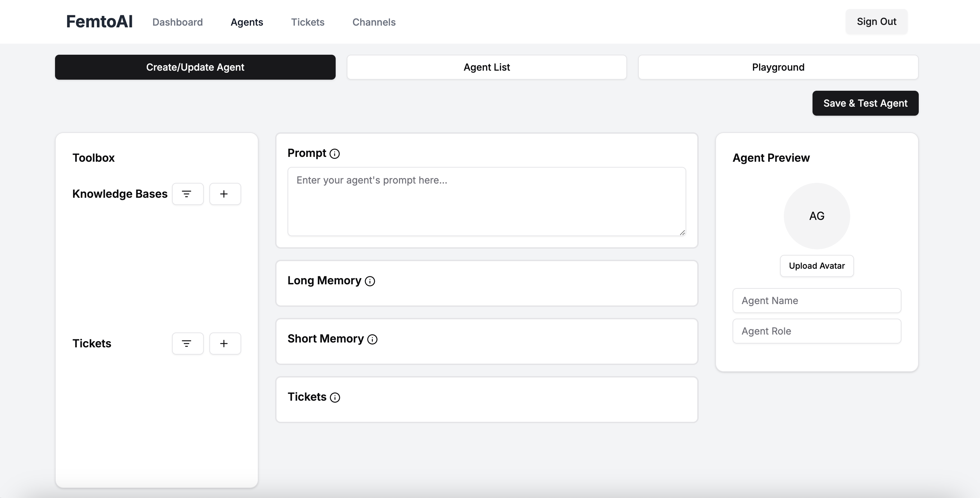Click the AG avatar placeholder circle
The width and height of the screenshot is (980, 498).
tap(817, 216)
